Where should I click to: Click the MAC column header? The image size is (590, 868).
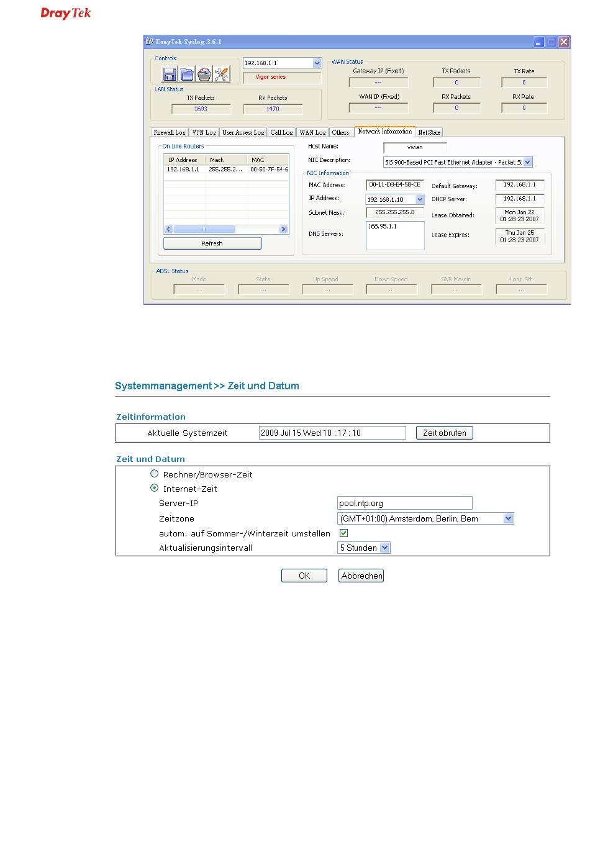coord(268,160)
